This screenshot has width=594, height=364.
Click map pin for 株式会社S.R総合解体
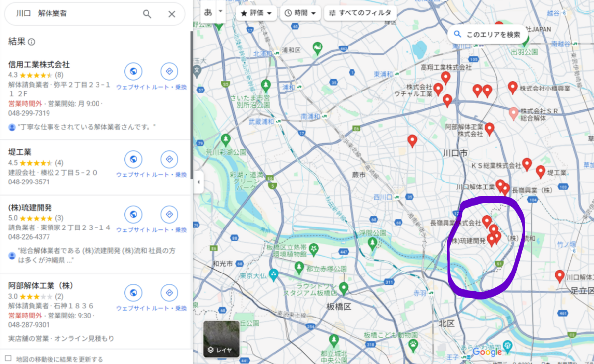pos(514,113)
